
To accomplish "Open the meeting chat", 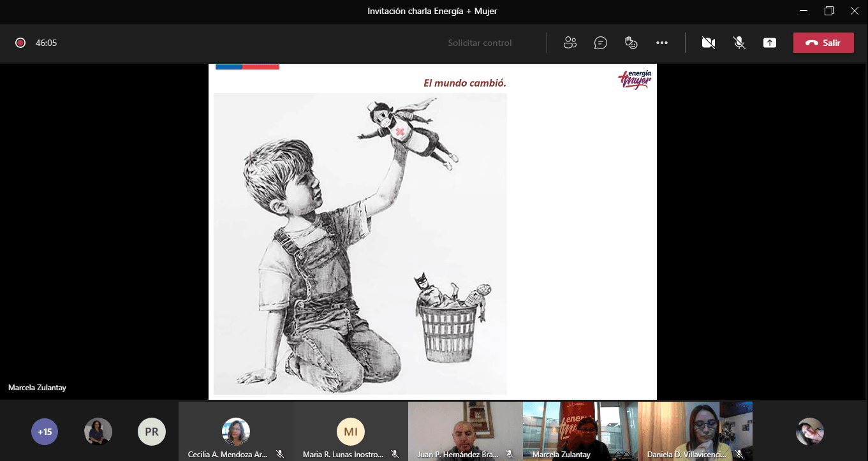I will click(x=600, y=43).
